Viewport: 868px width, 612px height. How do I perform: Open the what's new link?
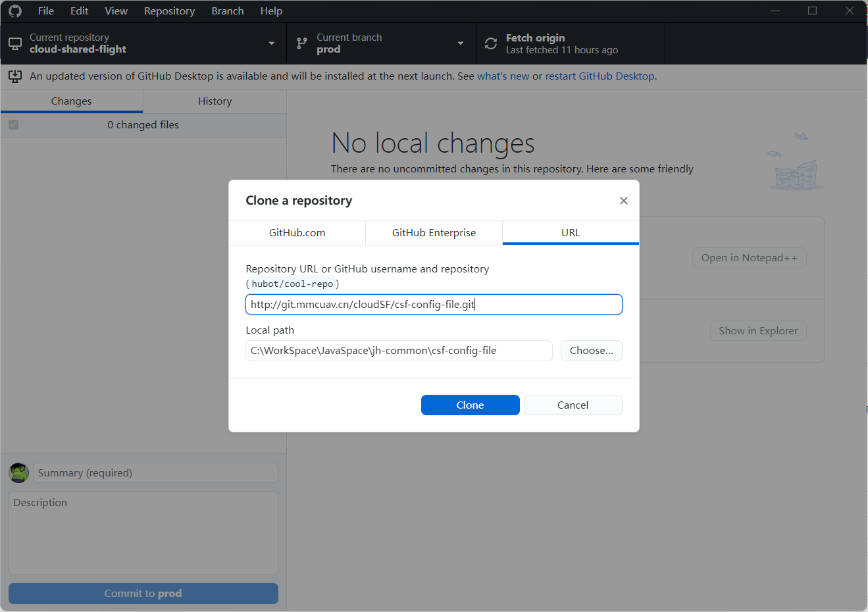503,76
